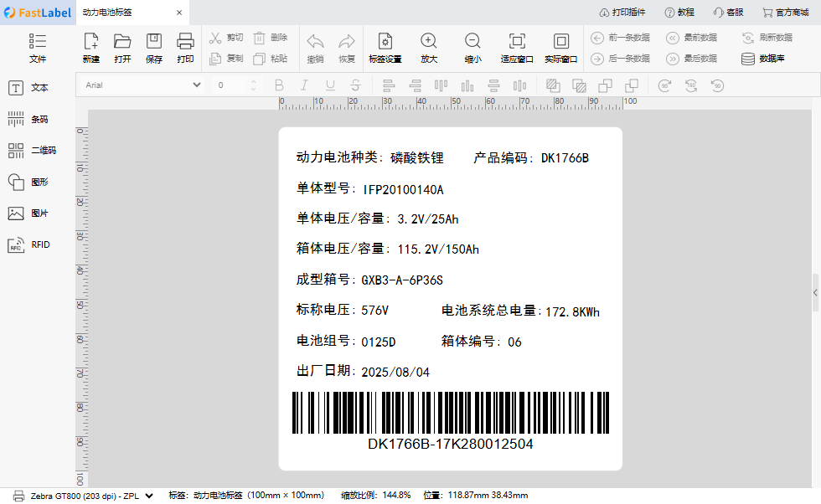Show actual size with 实际窗口
This screenshot has width=821, height=504.
click(560, 48)
